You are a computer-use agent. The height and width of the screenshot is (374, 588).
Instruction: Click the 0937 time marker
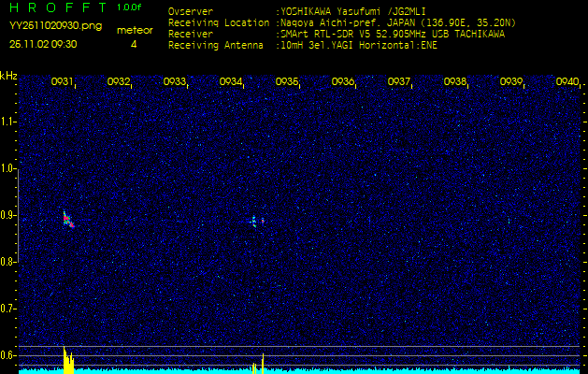point(399,82)
